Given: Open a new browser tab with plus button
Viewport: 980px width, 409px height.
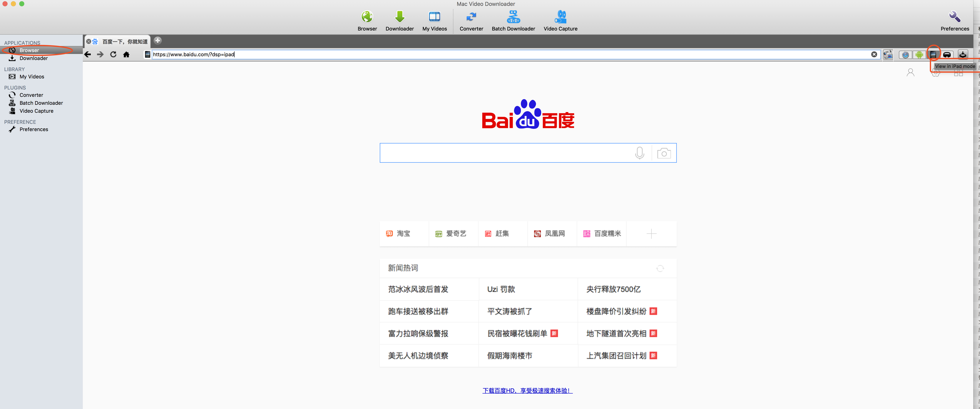Looking at the screenshot, I should [x=157, y=40].
